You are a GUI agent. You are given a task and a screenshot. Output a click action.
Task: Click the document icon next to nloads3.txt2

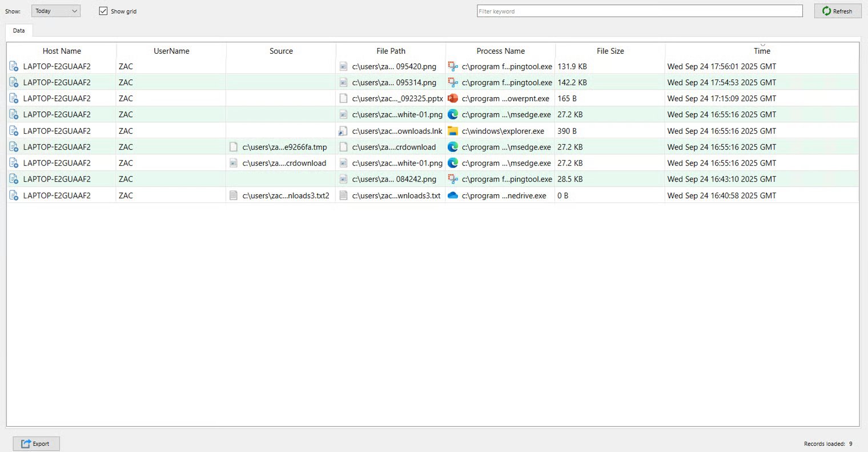[x=233, y=195]
